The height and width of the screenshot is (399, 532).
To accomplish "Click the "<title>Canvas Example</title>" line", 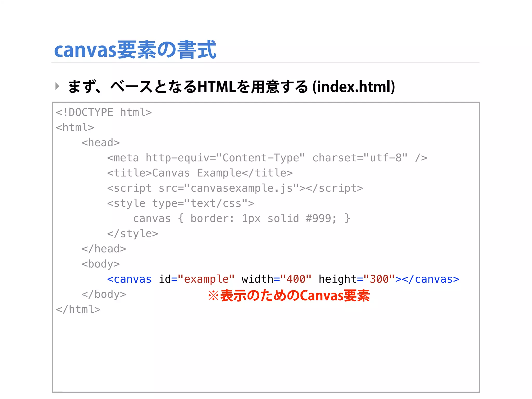I will [x=200, y=173].
